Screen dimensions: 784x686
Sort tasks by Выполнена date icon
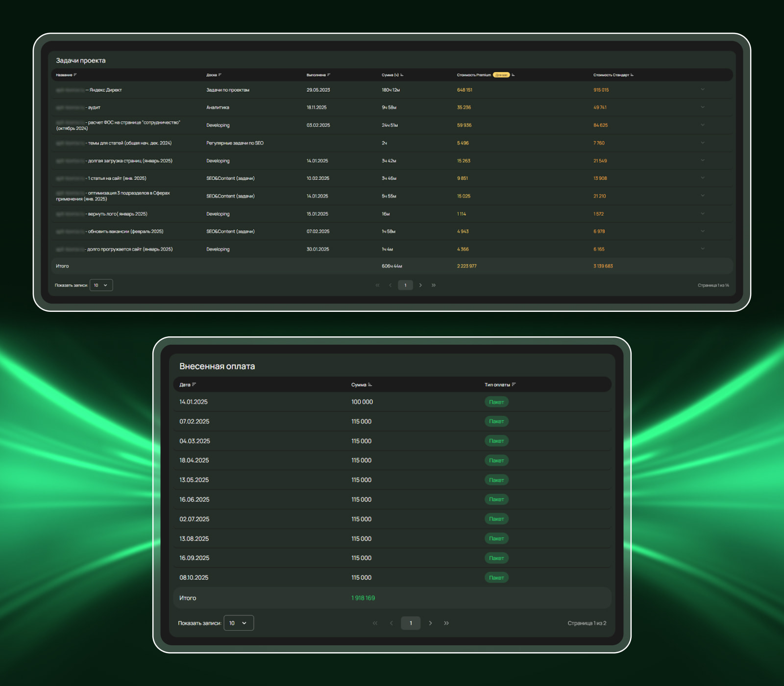(x=329, y=75)
